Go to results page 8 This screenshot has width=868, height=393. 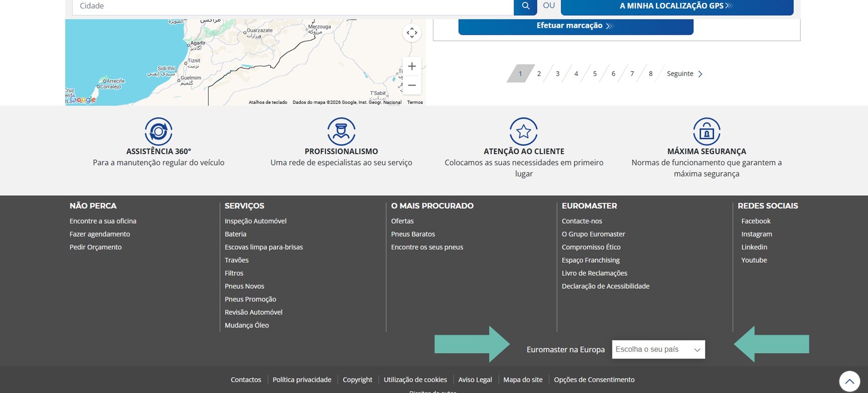[651, 74]
